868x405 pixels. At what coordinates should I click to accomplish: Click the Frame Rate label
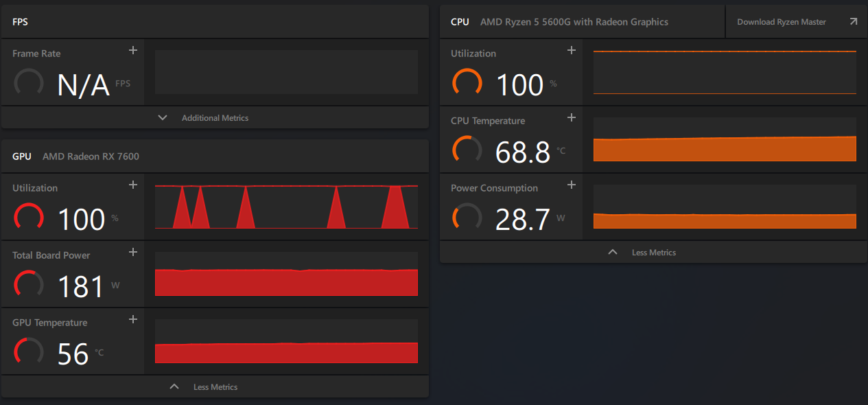point(36,54)
